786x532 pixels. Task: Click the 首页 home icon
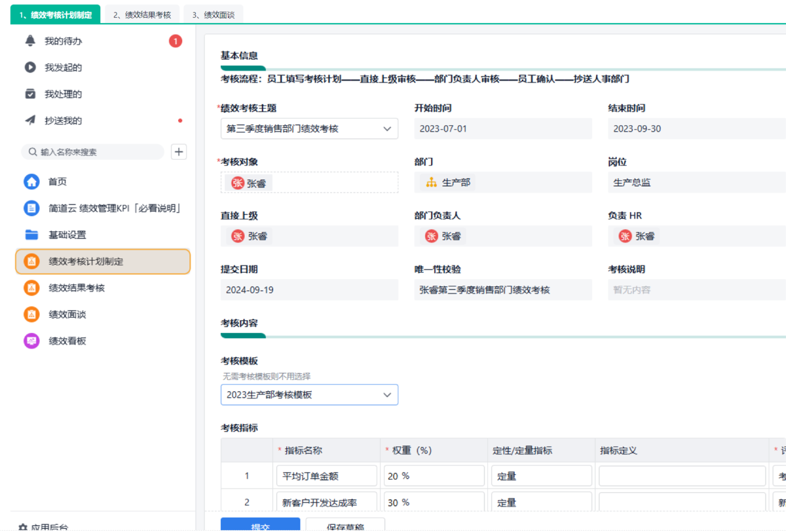31,181
